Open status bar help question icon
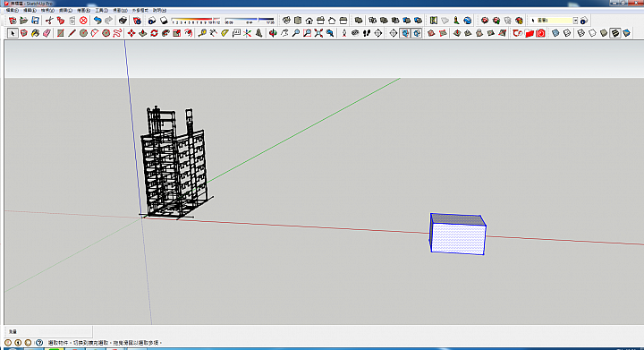This screenshot has width=644, height=350. 39,342
